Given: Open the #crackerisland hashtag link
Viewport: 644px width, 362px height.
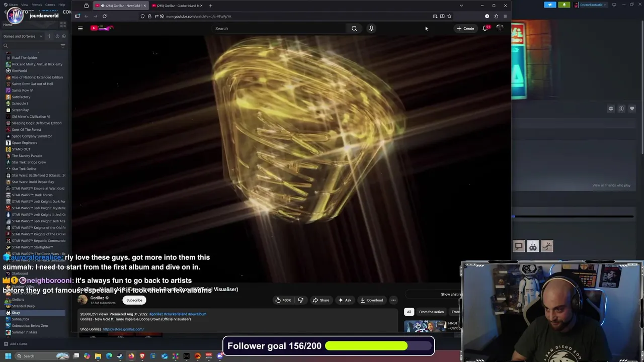Looking at the screenshot, I should pos(175,314).
